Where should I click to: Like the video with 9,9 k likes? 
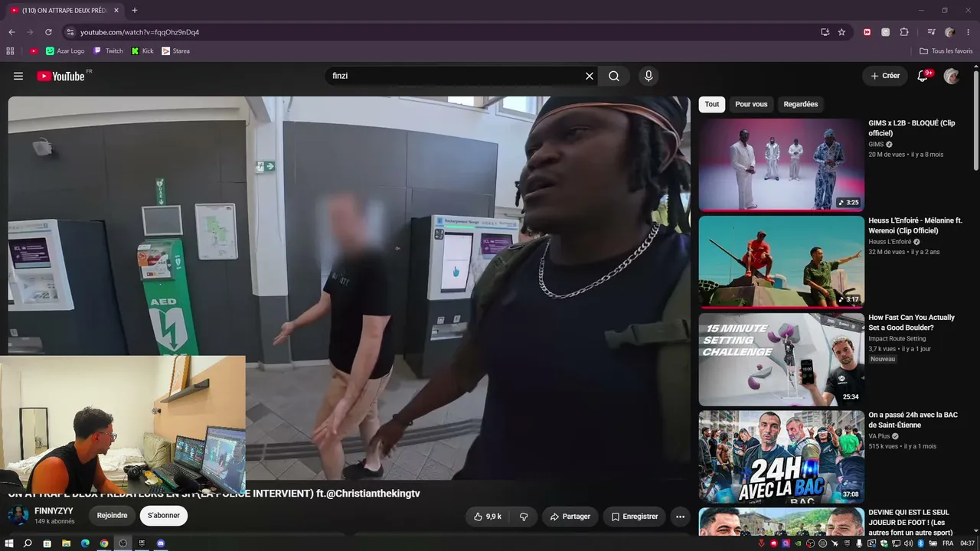click(x=487, y=517)
